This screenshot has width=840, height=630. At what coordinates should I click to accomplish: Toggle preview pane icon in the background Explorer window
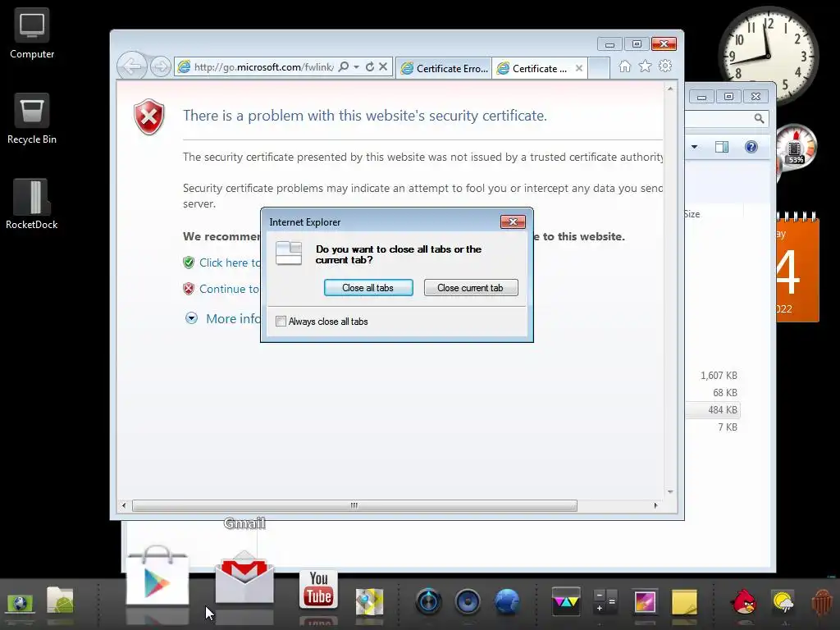[x=722, y=147]
